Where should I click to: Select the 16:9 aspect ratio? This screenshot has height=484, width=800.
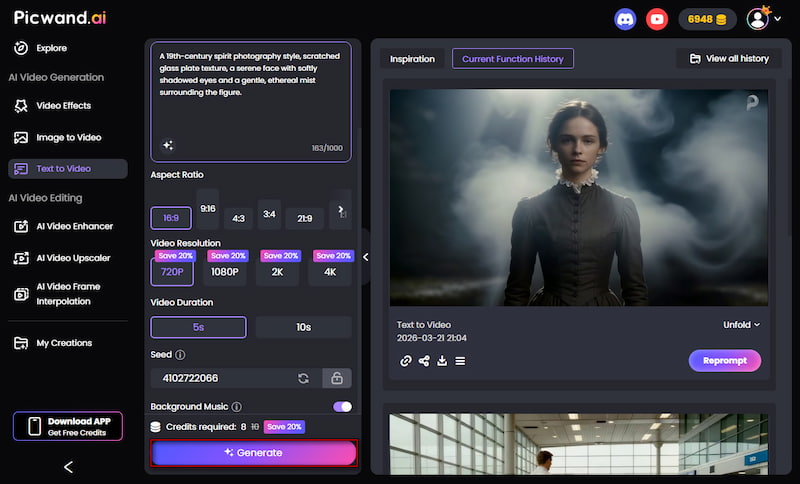171,218
